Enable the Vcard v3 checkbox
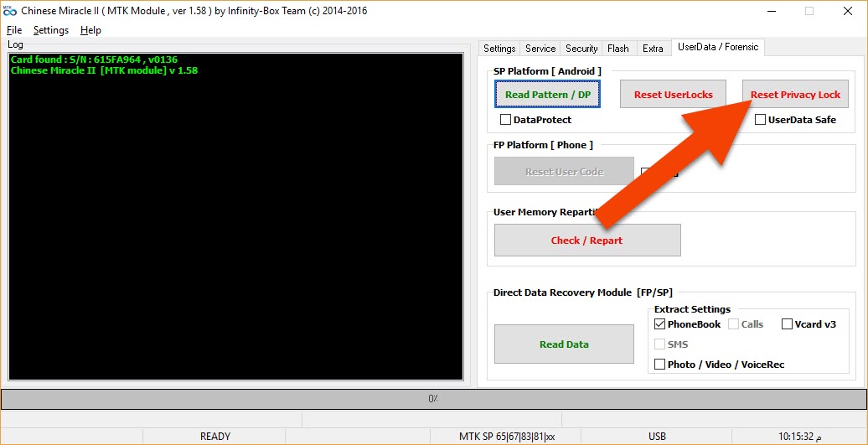This screenshot has height=445, width=868. [x=787, y=324]
